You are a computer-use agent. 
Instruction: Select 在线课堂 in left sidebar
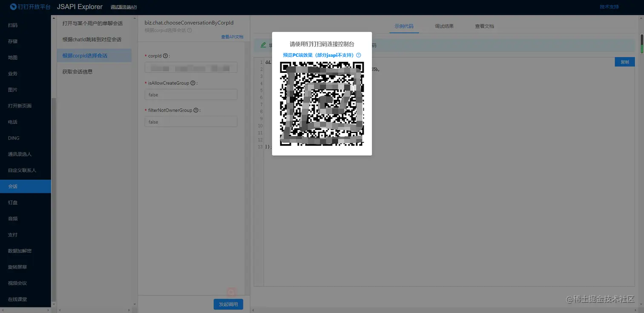coord(25,299)
